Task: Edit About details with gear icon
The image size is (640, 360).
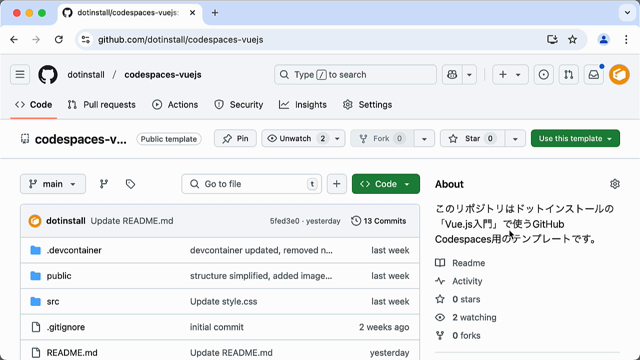Action: (615, 184)
